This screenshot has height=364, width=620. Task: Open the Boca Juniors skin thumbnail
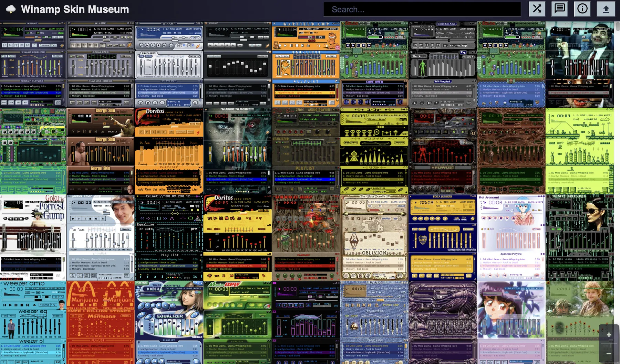pos(442,237)
